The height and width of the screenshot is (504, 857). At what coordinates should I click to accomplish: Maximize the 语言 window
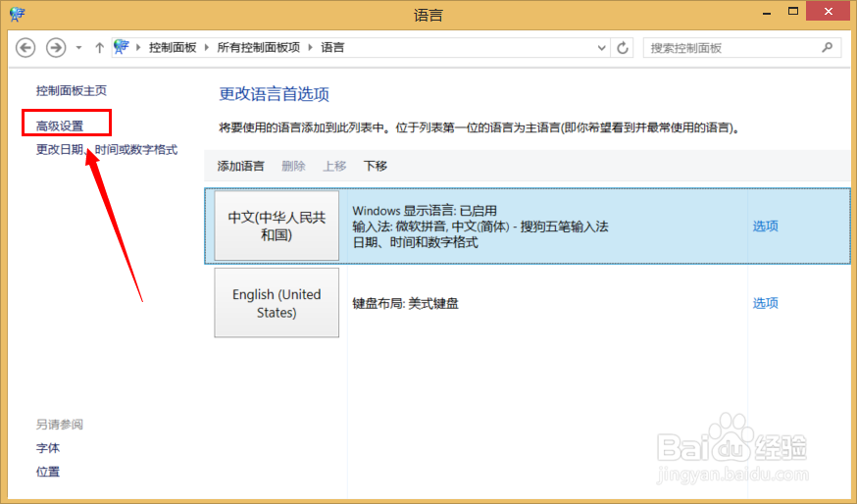[x=793, y=12]
